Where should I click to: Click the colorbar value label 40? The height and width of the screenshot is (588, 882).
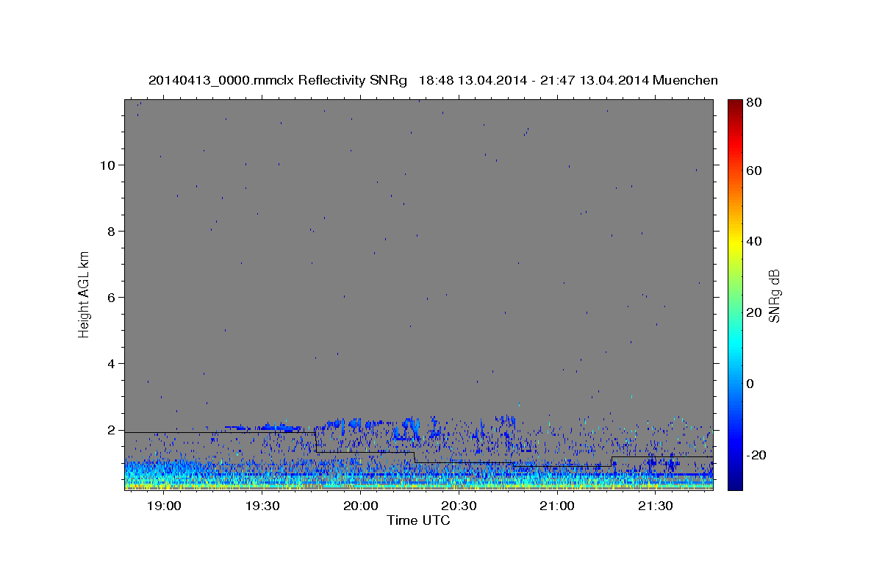(x=753, y=241)
